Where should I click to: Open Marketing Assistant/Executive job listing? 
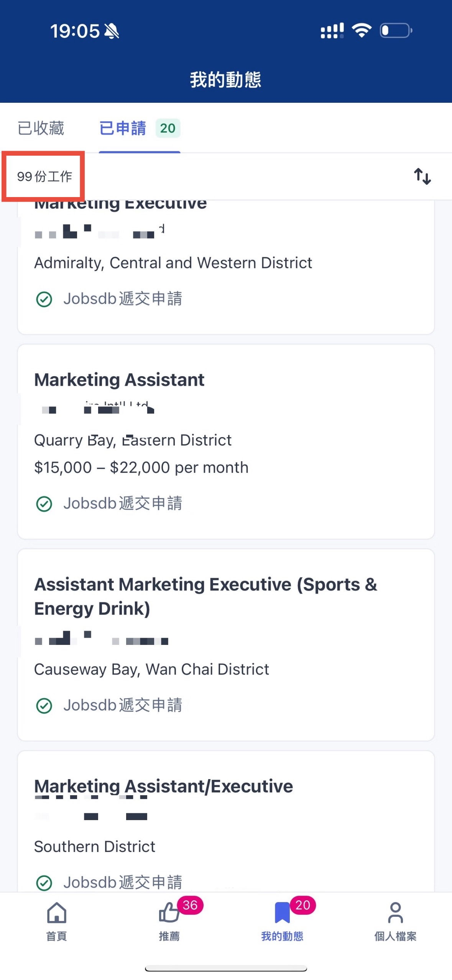point(164,786)
